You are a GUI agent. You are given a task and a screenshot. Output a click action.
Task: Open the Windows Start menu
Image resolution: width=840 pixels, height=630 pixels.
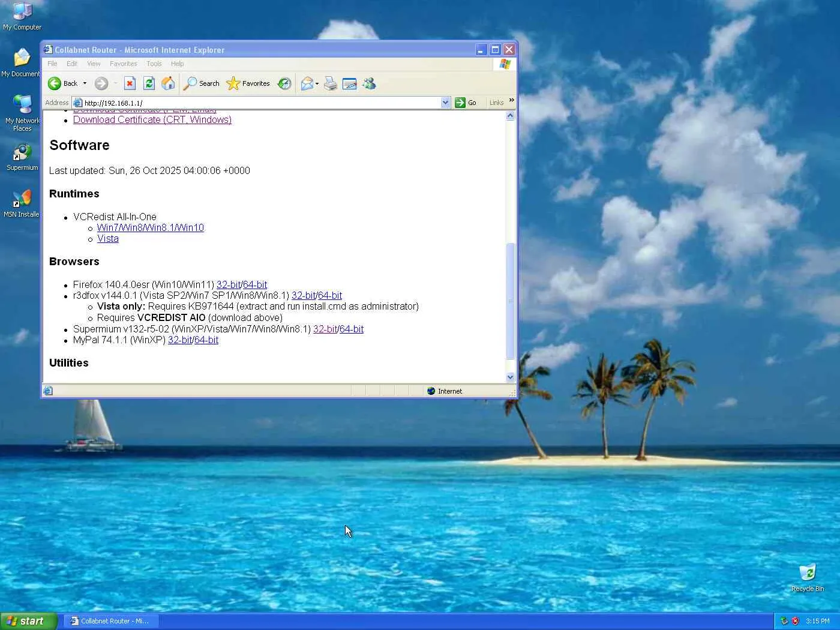28,621
